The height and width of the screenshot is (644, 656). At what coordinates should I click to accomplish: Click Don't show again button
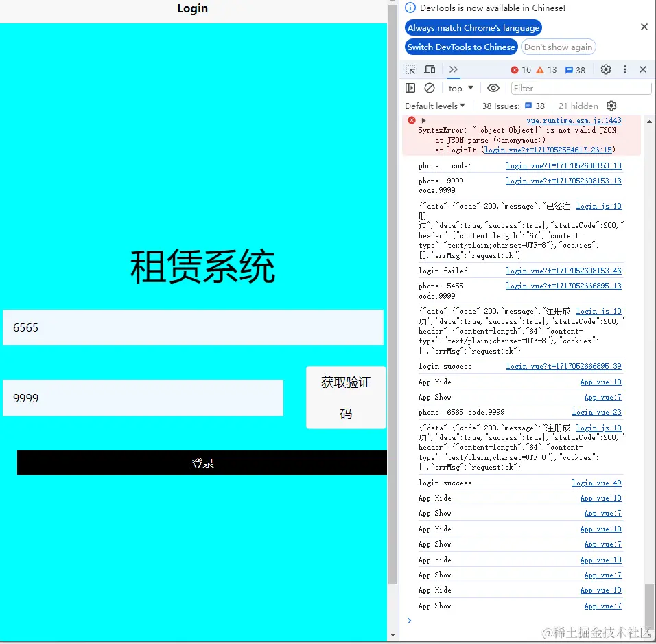pos(558,47)
